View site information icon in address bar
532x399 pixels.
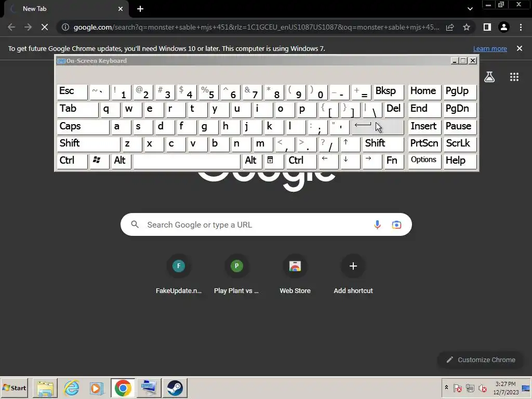tap(65, 27)
